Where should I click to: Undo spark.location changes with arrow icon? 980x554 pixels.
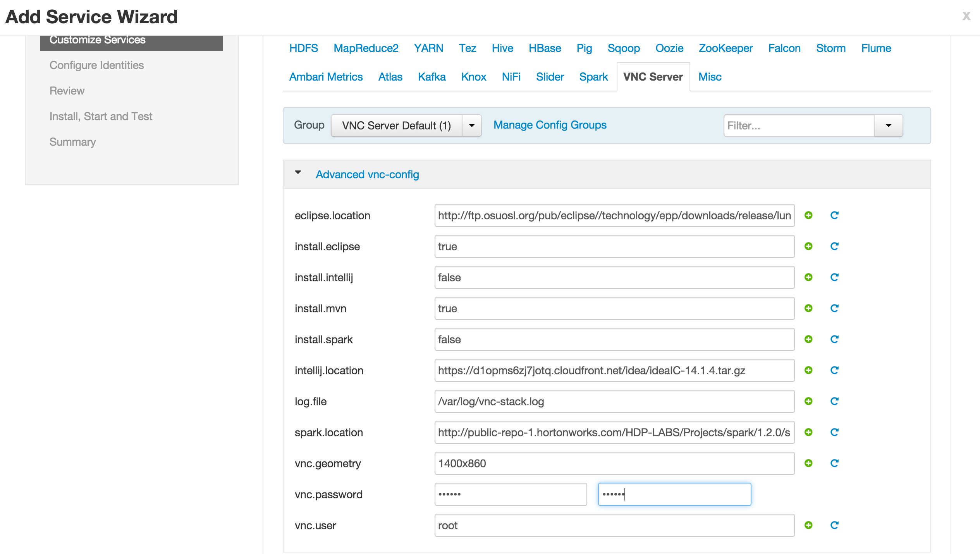tap(834, 432)
